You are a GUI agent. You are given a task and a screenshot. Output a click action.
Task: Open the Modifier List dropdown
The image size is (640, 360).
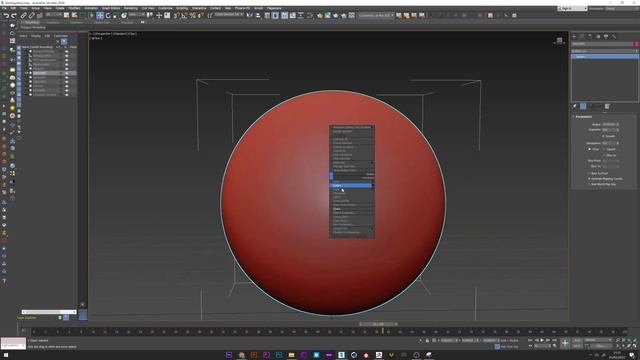[x=605, y=51]
